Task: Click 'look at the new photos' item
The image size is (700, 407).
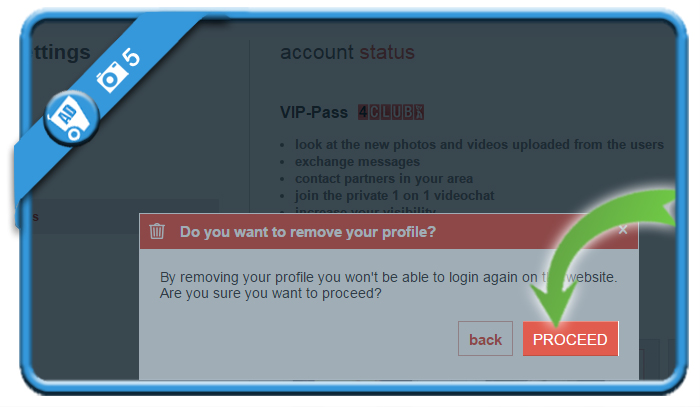Action: (x=479, y=145)
